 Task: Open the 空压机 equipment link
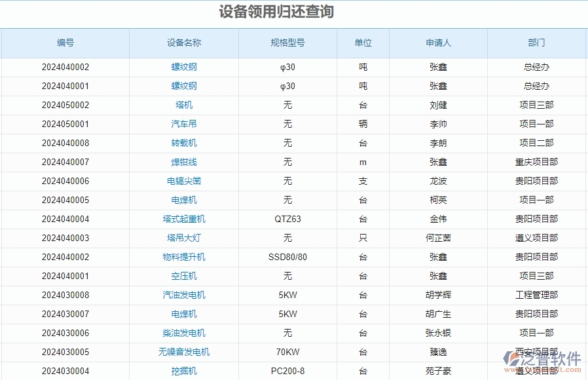click(183, 276)
